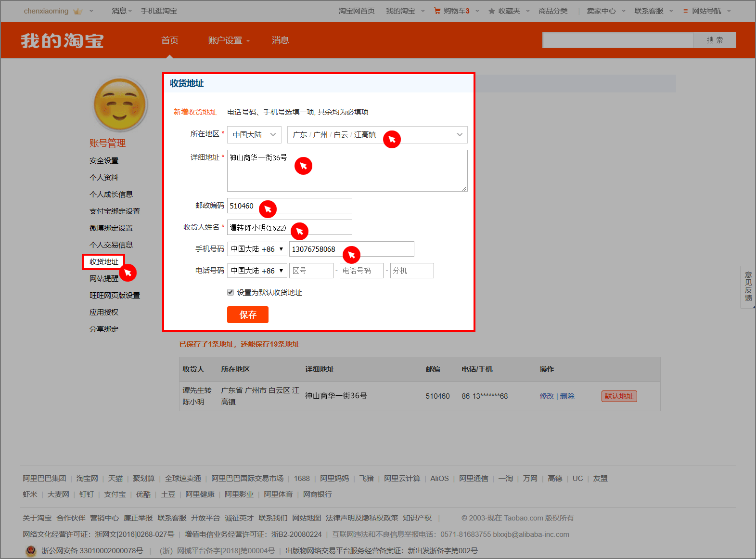
Task: Open 手机号码 country code +86 dropdown
Action: tap(257, 249)
